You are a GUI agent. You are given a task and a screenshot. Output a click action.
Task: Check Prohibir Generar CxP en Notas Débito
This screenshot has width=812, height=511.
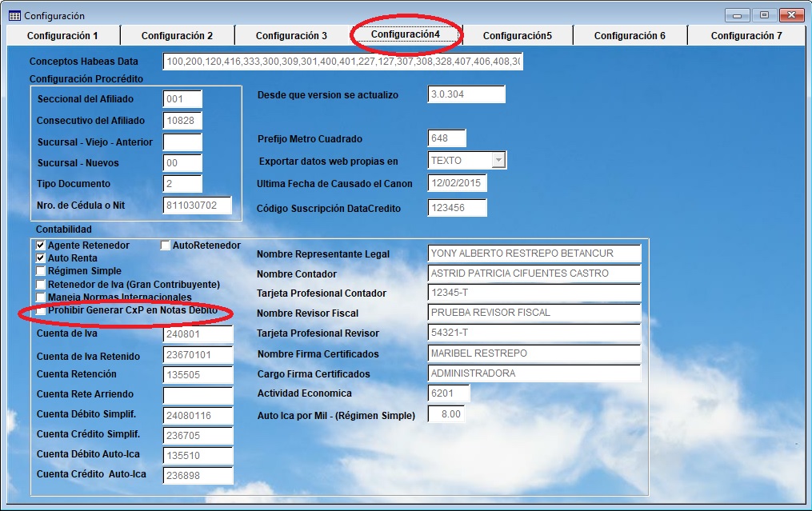pos(40,310)
